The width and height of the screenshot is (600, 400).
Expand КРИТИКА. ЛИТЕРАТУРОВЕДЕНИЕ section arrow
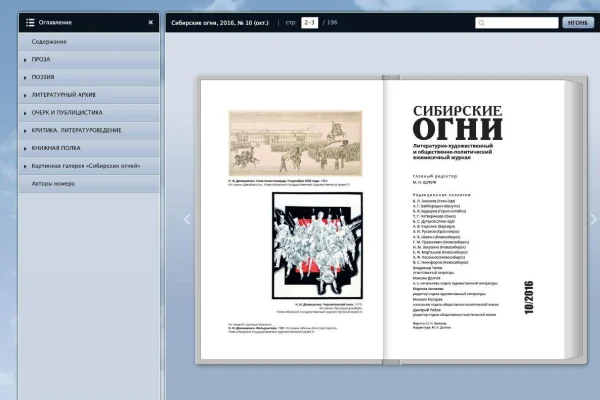click(x=25, y=131)
